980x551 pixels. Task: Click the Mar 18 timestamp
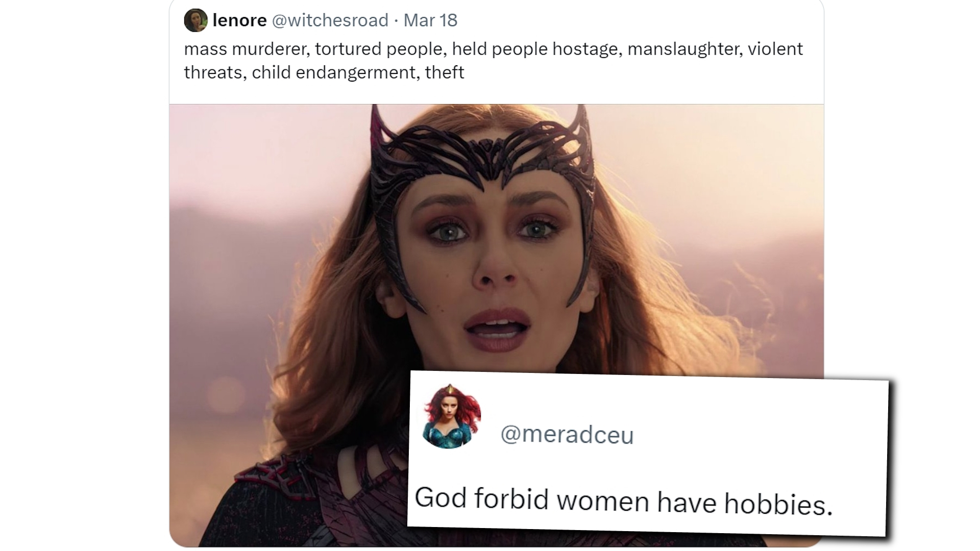tap(430, 20)
